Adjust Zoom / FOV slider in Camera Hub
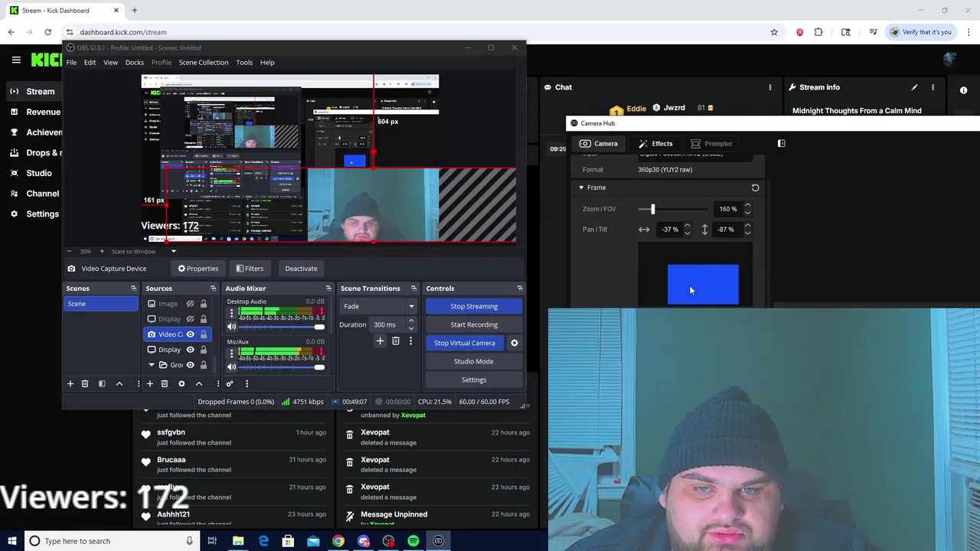Image resolution: width=980 pixels, height=551 pixels. point(653,209)
